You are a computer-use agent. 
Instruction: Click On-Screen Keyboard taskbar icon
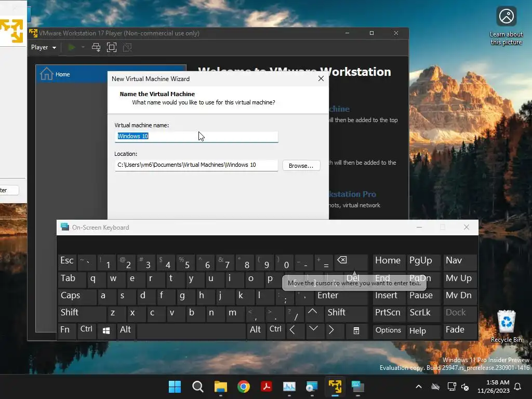tap(357, 387)
